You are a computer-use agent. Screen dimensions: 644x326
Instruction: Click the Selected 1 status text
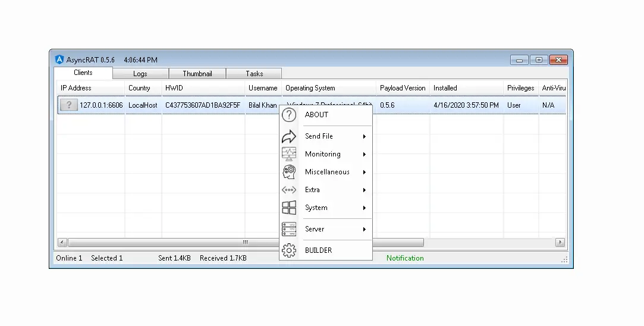[x=107, y=258]
